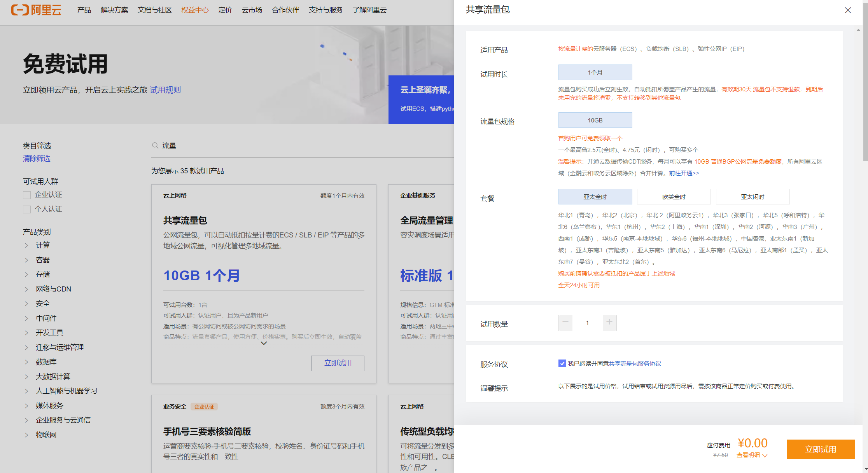868x473 pixels.
Task: Open the 手机号三要素核验简版 card title
Action: (x=207, y=431)
